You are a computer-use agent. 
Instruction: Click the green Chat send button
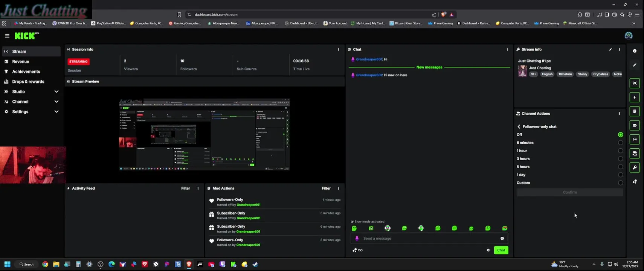pos(501,250)
